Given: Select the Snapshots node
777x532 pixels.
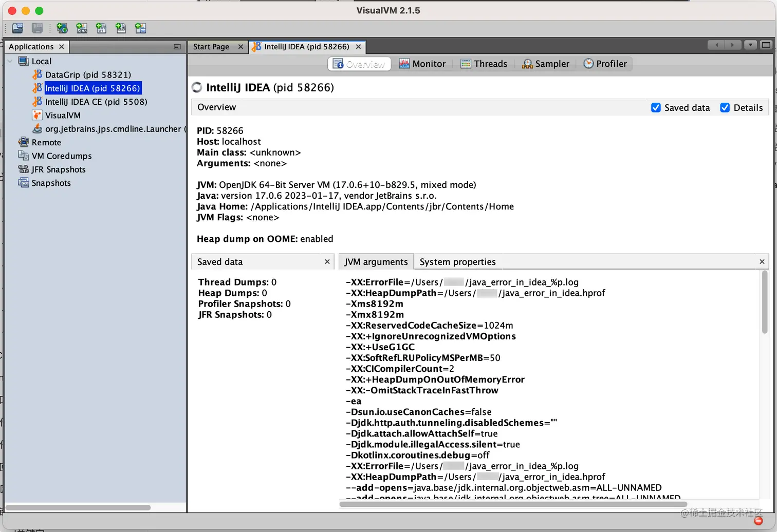Looking at the screenshot, I should tap(51, 183).
